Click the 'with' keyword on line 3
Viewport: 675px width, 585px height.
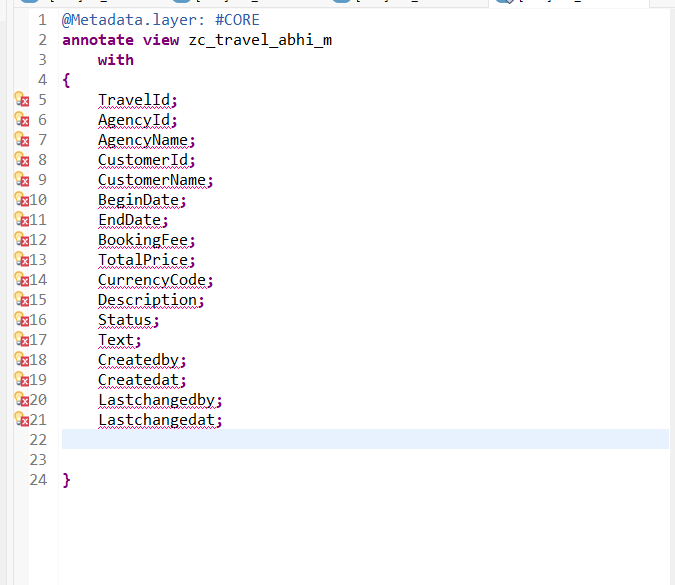pyautogui.click(x=116, y=60)
